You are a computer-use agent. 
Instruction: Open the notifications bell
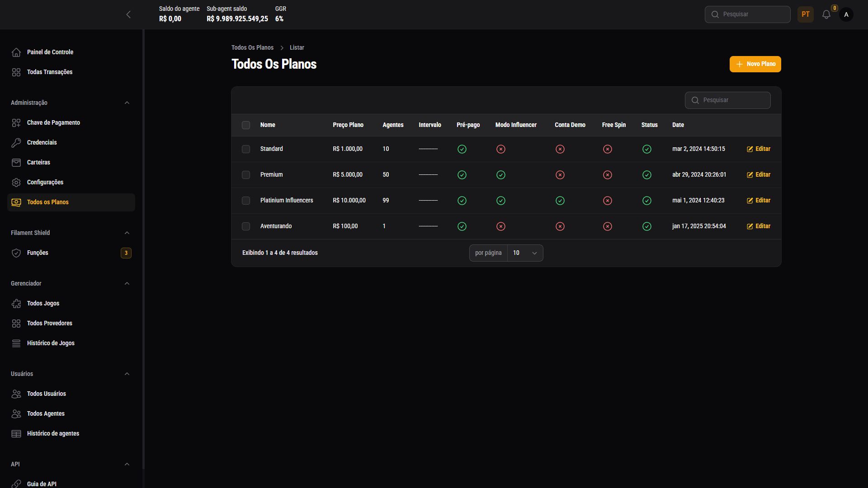tap(826, 14)
